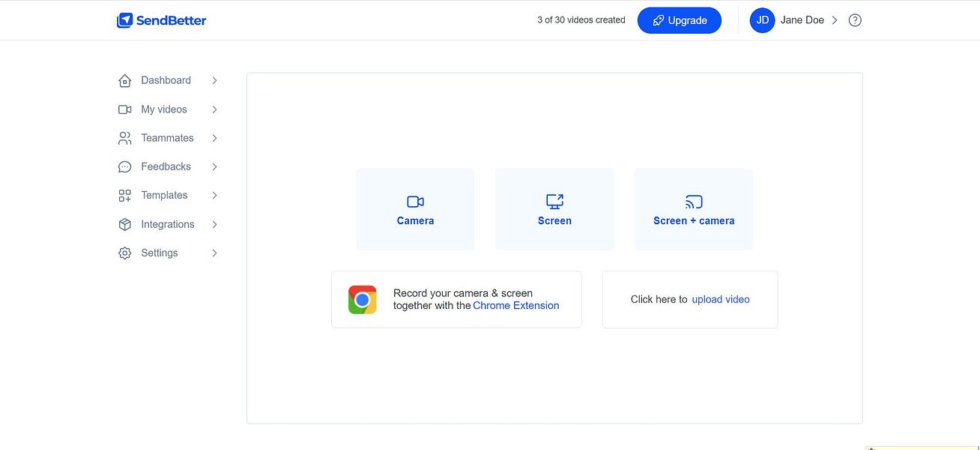Start a Screen recording
The image size is (980, 450).
click(x=554, y=209)
